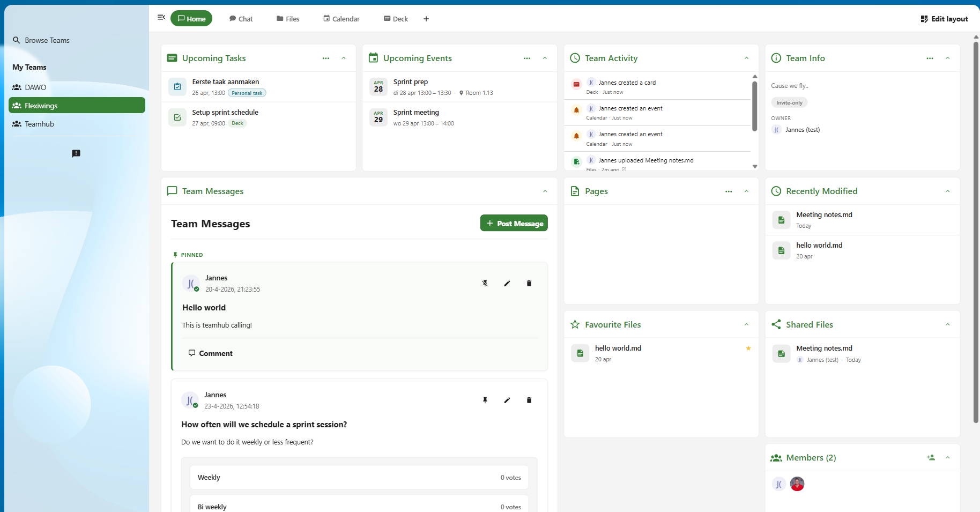The width and height of the screenshot is (980, 512).
Task: Pin the sprint session question message
Action: pos(485,400)
